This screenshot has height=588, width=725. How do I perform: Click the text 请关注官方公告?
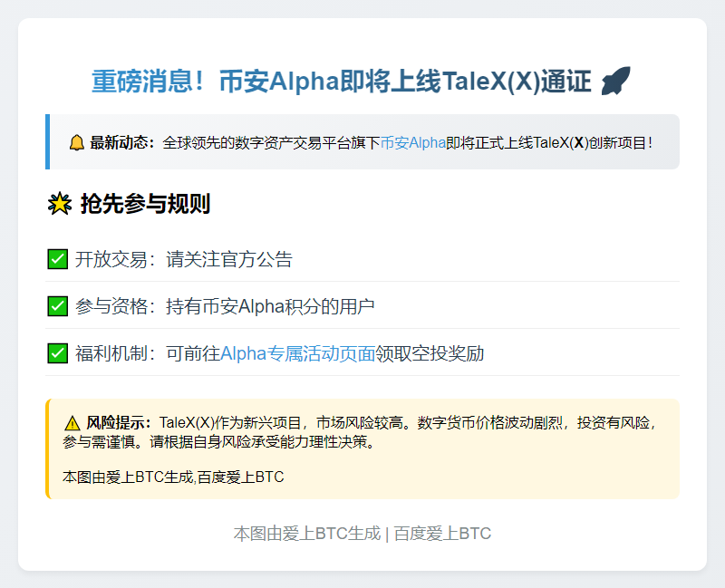click(229, 259)
